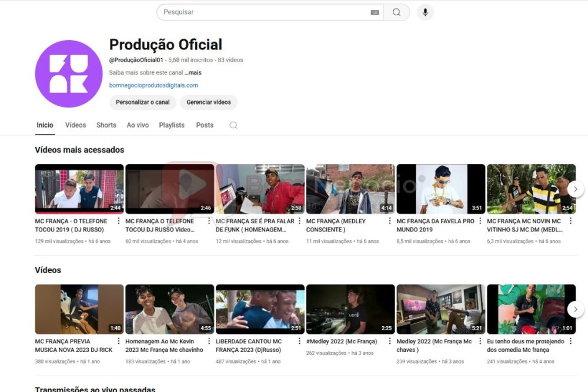
Task: Go to the Ao vivo tab
Action: coord(138,125)
